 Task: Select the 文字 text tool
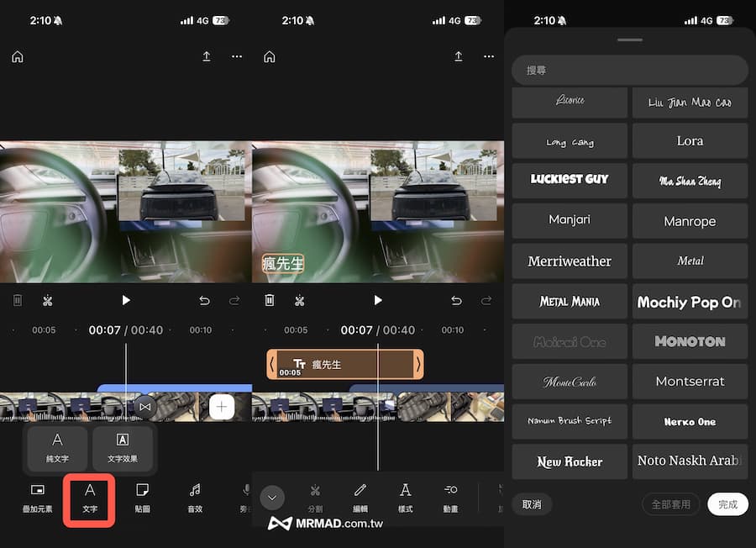coord(89,499)
